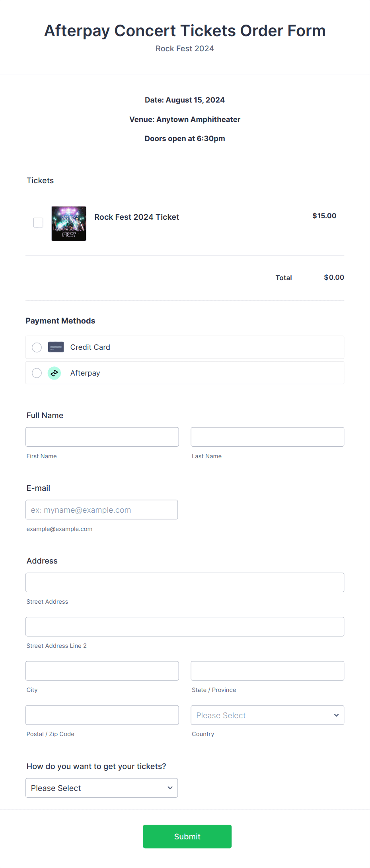
Task: Open the ticket delivery Please Select dropdown
Action: (101, 787)
